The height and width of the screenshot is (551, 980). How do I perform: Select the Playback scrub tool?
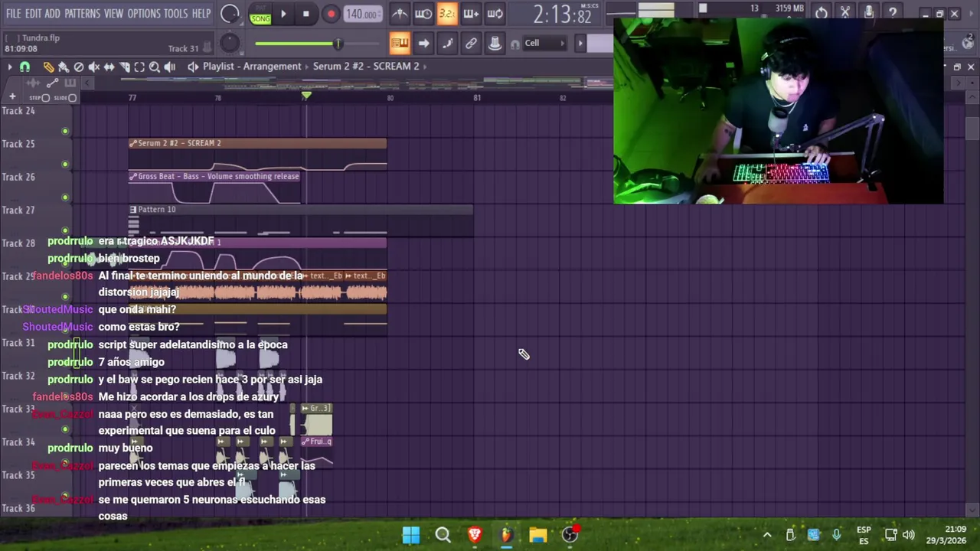tap(170, 67)
